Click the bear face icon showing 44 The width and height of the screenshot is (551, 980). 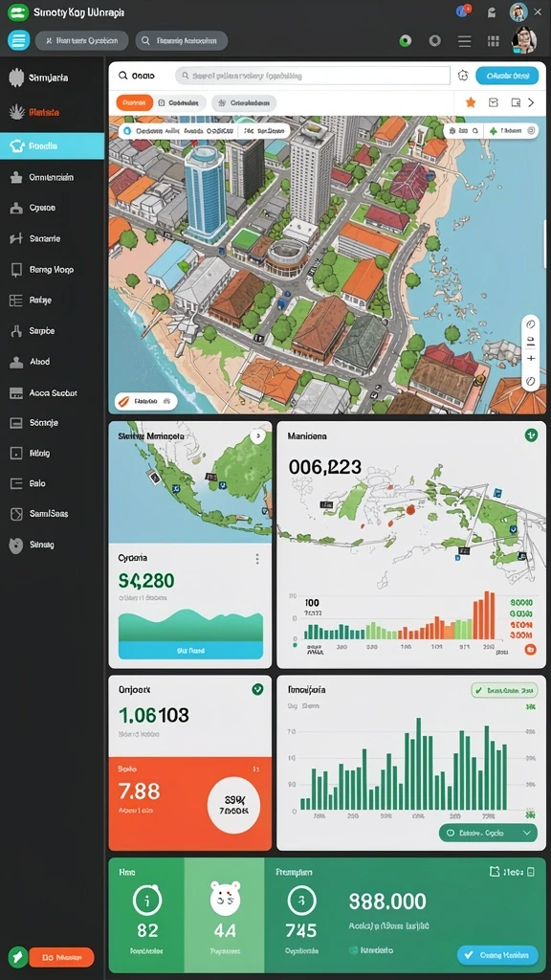[225, 899]
